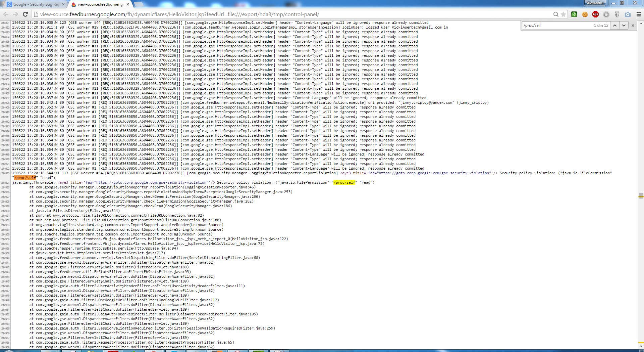Click the HelloVisitor_jsp._jspService stack line
Viewport: 644px width, 352px height.
[147, 244]
